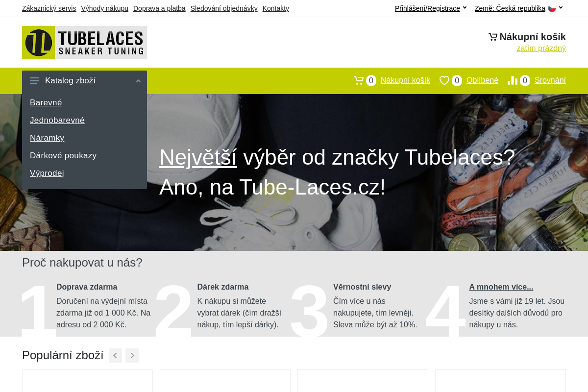Select the comparison bars icon beside Srovnání
The width and height of the screenshot is (588, 392).
[x=513, y=80]
